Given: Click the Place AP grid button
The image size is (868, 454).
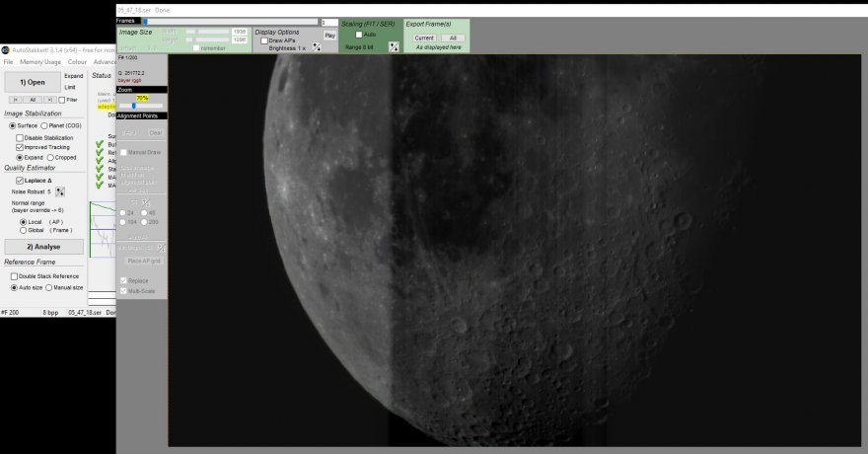Looking at the screenshot, I should pyautogui.click(x=143, y=261).
